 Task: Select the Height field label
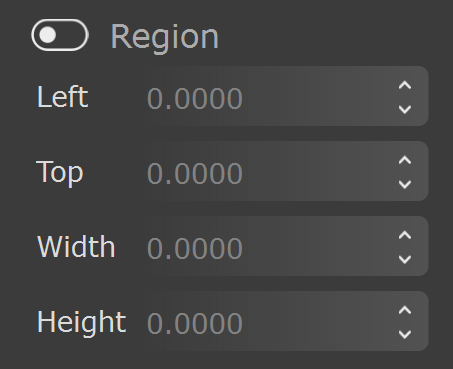tap(82, 323)
